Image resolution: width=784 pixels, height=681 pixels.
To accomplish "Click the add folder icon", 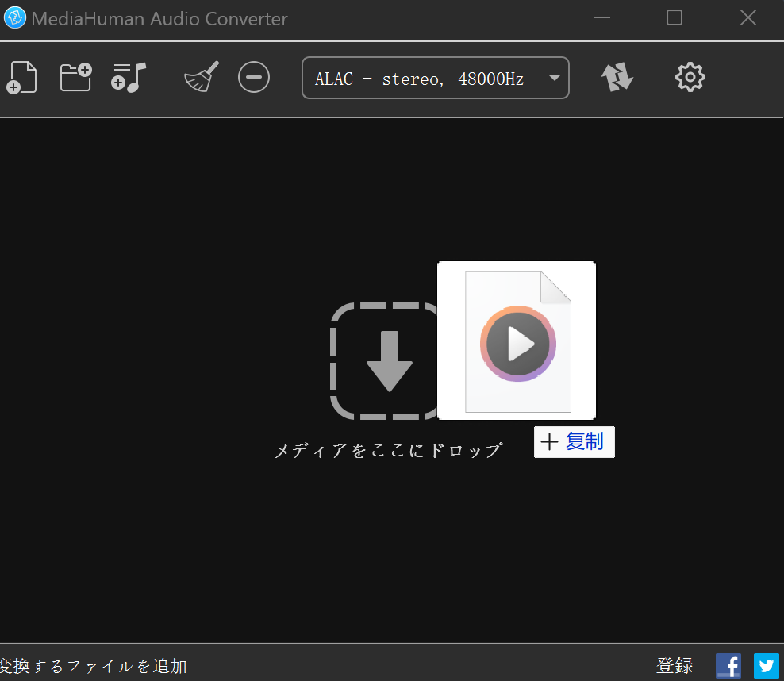I will 75,78.
